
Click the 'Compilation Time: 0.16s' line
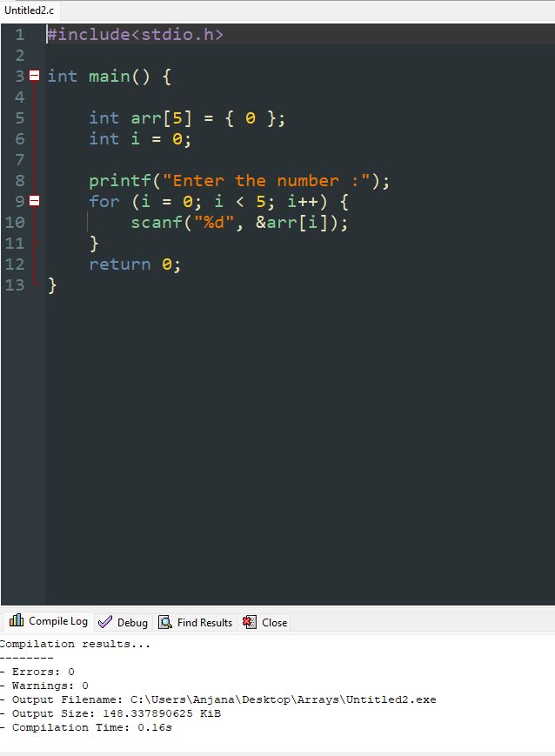pyautogui.click(x=86, y=727)
